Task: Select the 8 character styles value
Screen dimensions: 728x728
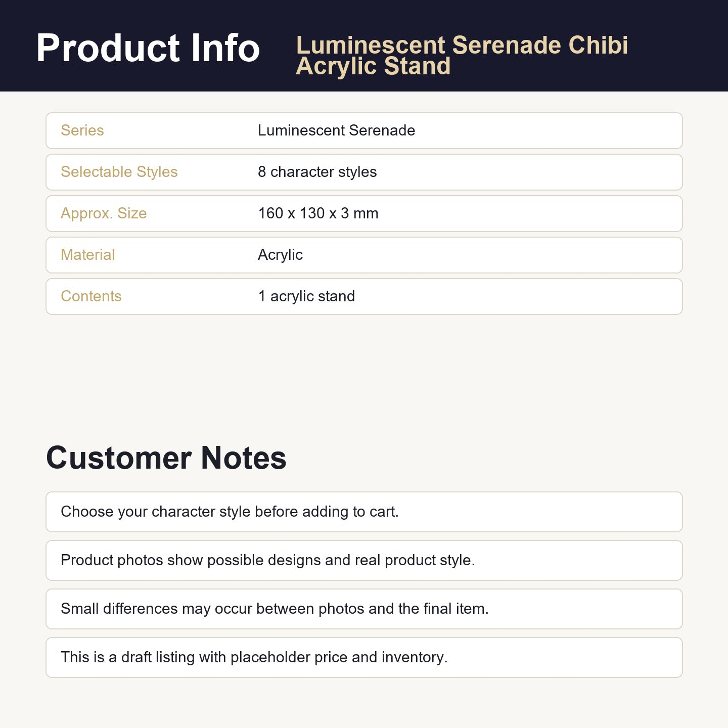Action: (x=317, y=172)
